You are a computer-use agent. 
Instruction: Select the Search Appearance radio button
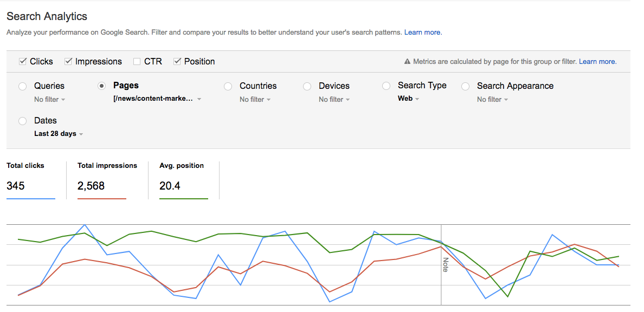pos(465,86)
